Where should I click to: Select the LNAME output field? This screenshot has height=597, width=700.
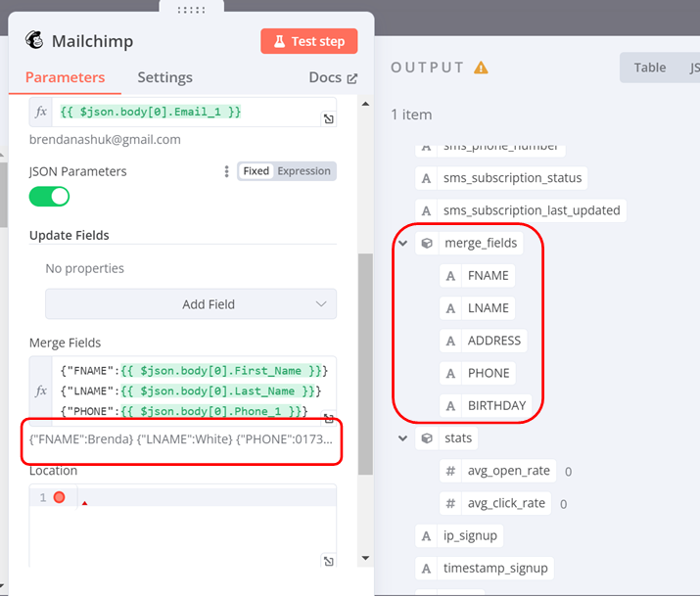coord(477,308)
